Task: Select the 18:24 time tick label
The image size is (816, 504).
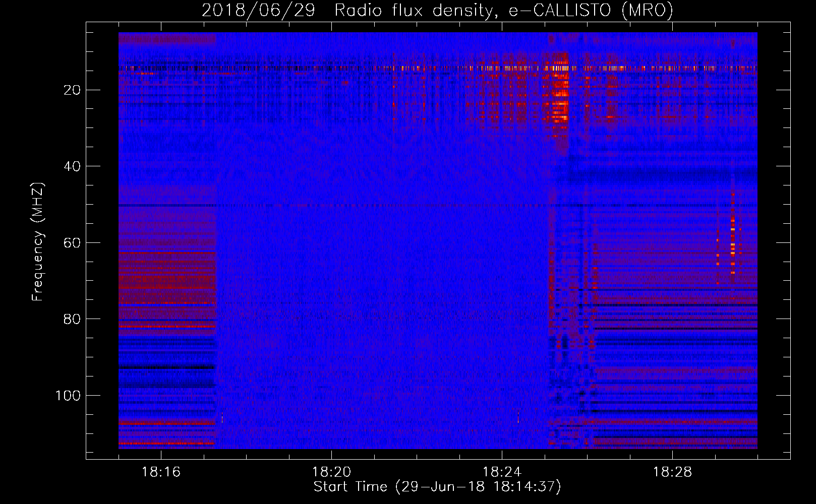Action: 502,472
